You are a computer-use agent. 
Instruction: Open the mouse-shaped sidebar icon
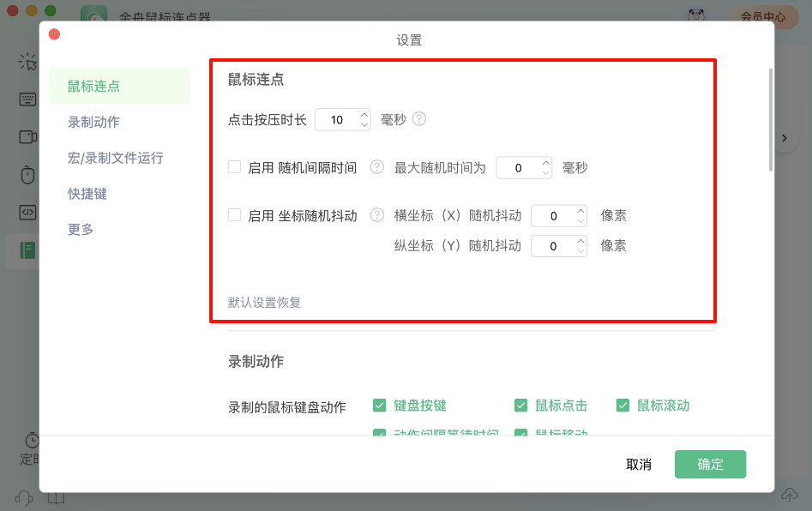[x=27, y=174]
